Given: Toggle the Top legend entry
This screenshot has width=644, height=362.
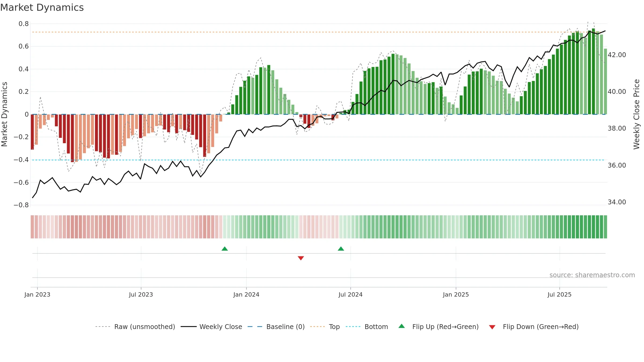Looking at the screenshot, I should (325, 327).
